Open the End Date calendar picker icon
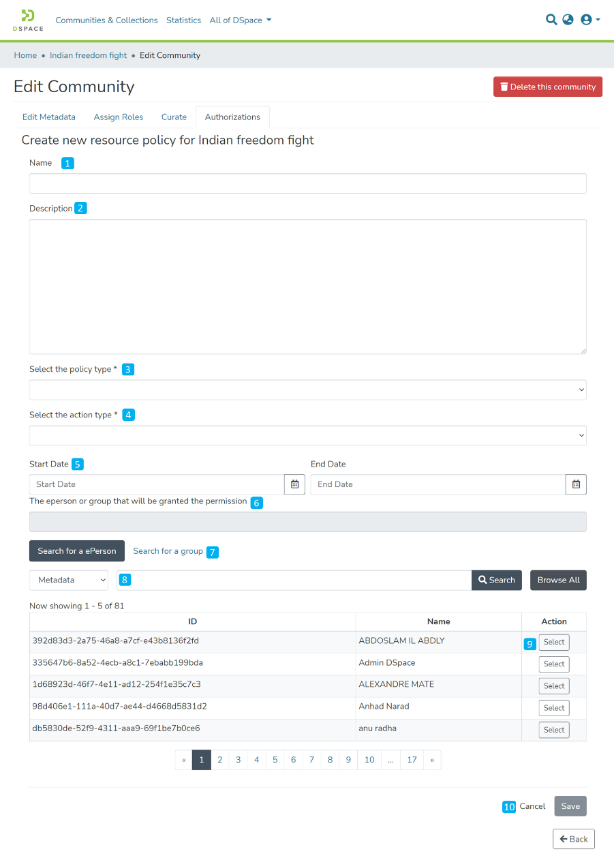614x856 pixels. pyautogui.click(x=576, y=484)
